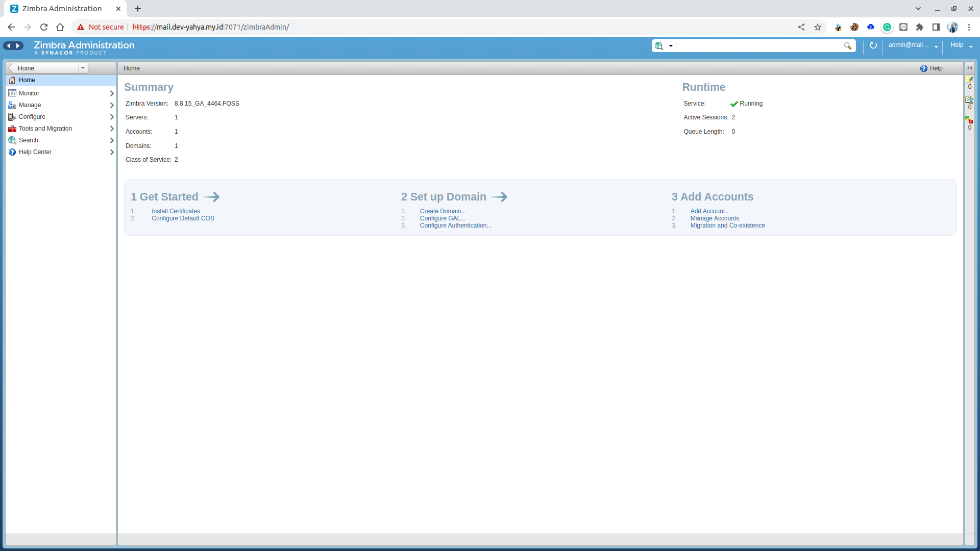
Task: Click the browser address bar URL
Action: (211, 27)
